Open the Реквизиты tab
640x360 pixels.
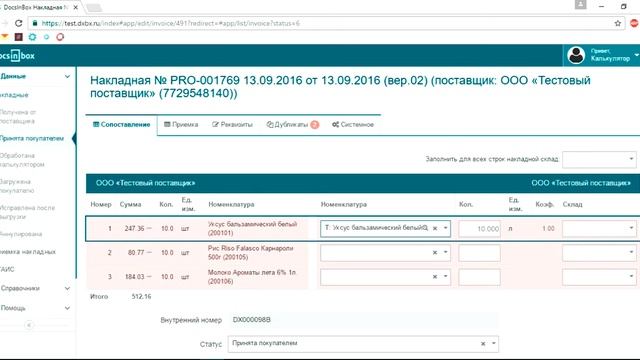pos(232,124)
